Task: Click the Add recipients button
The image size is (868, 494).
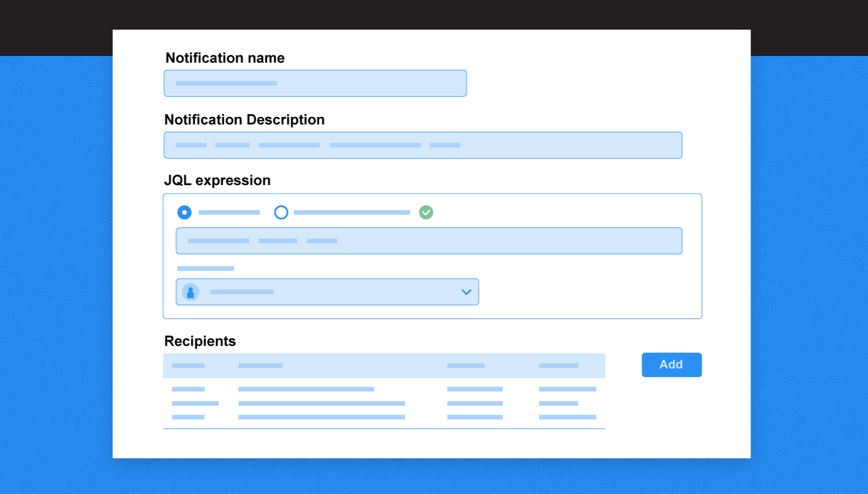Action: 671,364
